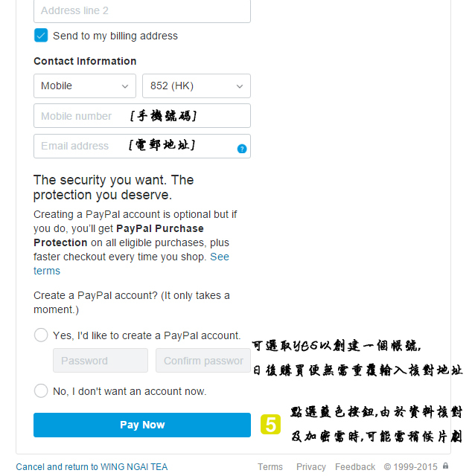Open the Mobile phone type dropdown
The width and height of the screenshot is (475, 476).
[x=85, y=86]
